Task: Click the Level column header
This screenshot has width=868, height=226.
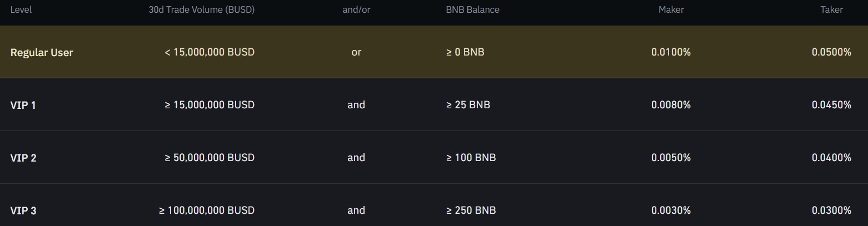Action: pyautogui.click(x=21, y=10)
